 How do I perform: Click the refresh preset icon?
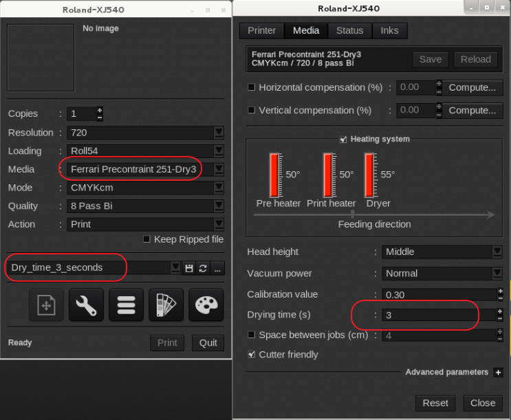[203, 268]
